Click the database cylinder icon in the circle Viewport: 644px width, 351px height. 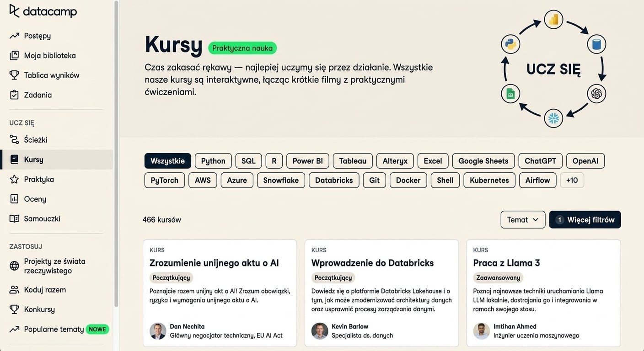click(596, 44)
